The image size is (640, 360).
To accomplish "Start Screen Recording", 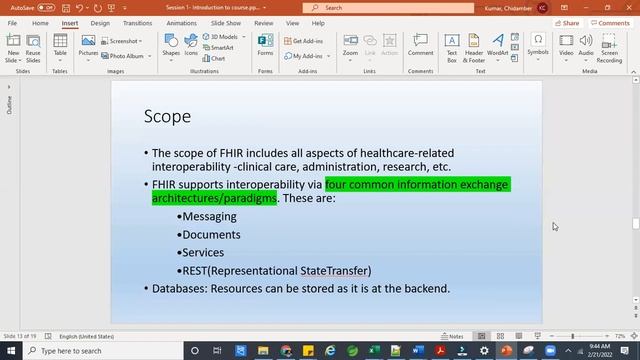I will tap(609, 49).
